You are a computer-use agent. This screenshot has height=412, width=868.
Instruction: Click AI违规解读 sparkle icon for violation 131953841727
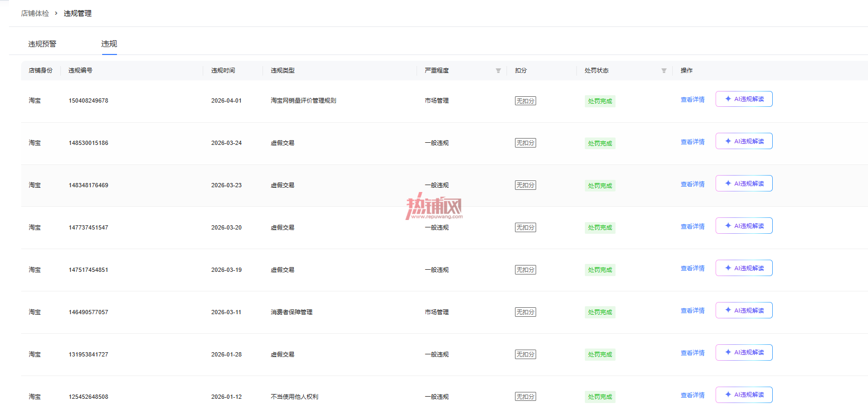728,352
